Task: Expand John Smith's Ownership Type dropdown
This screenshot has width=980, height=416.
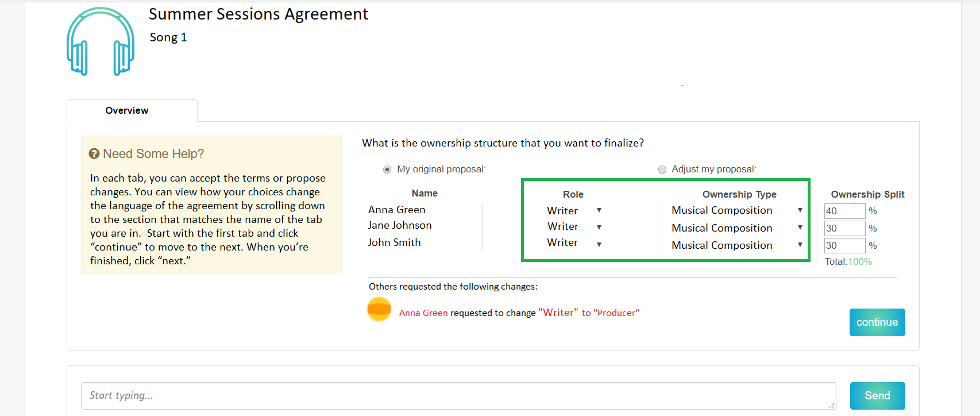Action: click(800, 245)
